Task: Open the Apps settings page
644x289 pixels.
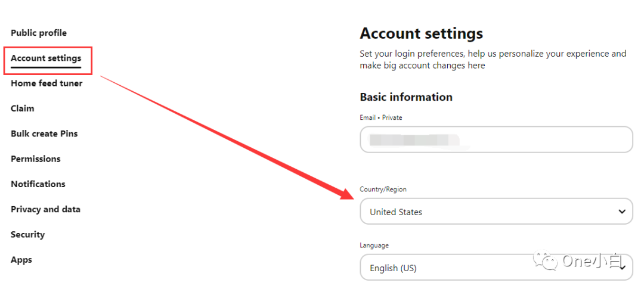Action: (x=21, y=260)
